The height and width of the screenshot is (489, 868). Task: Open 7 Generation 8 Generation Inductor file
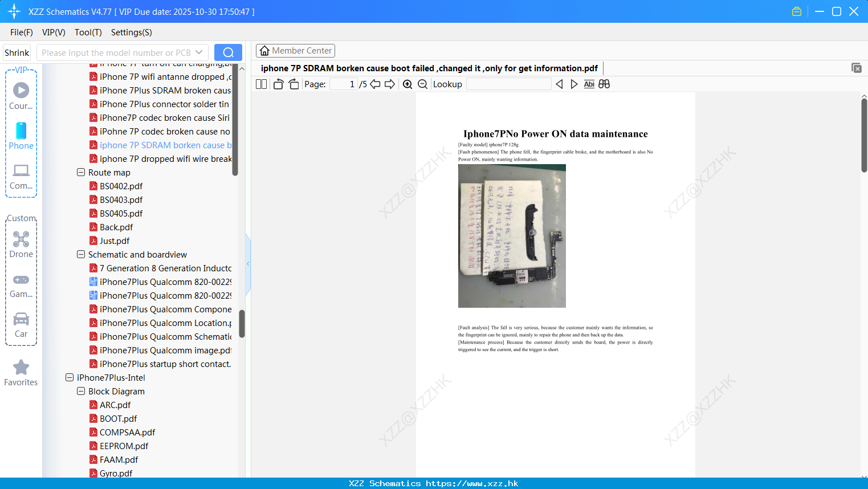click(160, 268)
